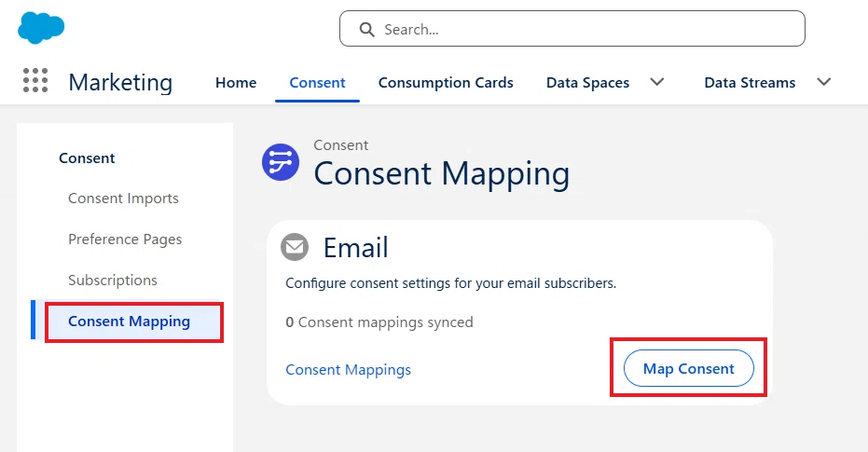The width and height of the screenshot is (868, 452).
Task: Open the Data Streams tab
Action: tap(750, 82)
